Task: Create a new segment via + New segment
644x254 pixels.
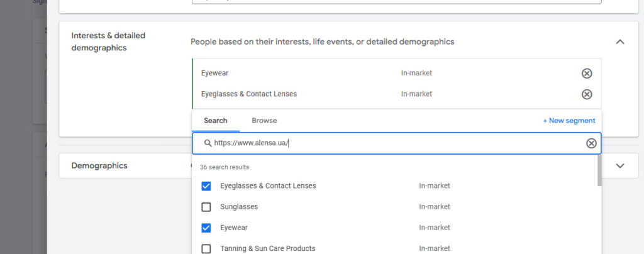Action: point(569,121)
